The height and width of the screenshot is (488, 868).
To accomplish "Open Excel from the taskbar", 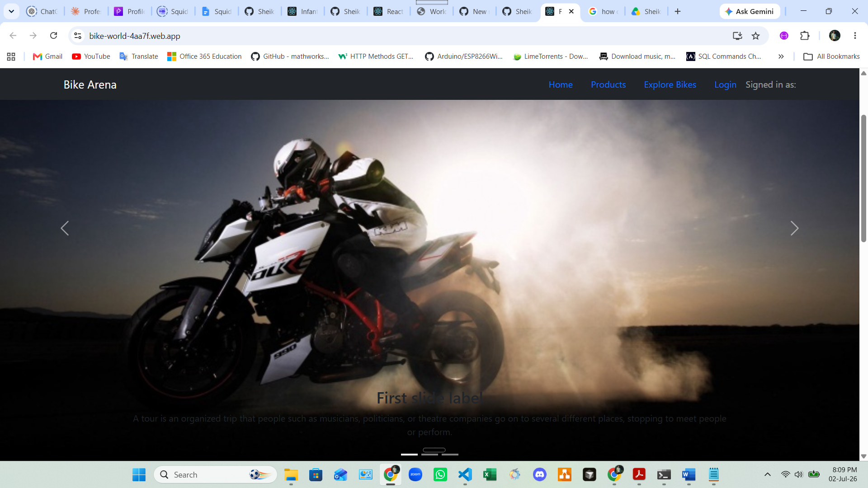I will [490, 474].
